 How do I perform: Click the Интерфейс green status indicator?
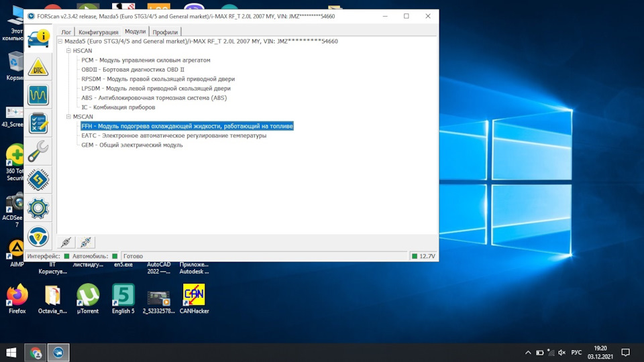[66, 256]
